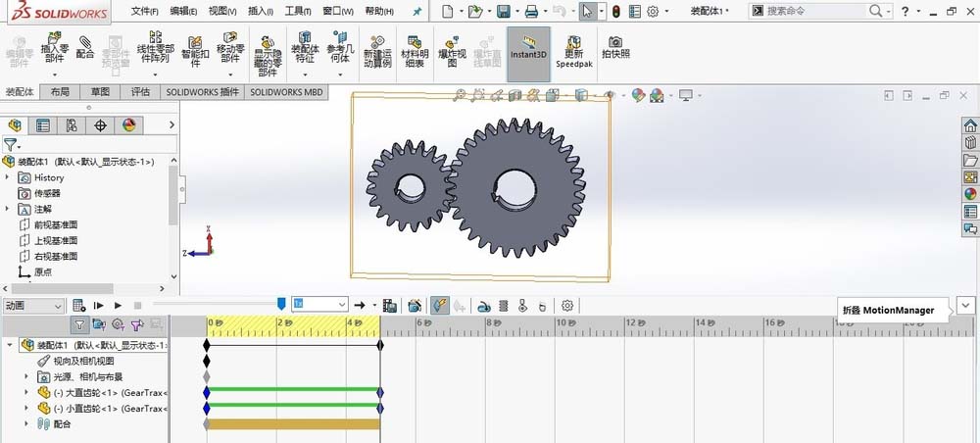Open the Appearances task pane color ball
The height and width of the screenshot is (443, 980).
point(970,194)
